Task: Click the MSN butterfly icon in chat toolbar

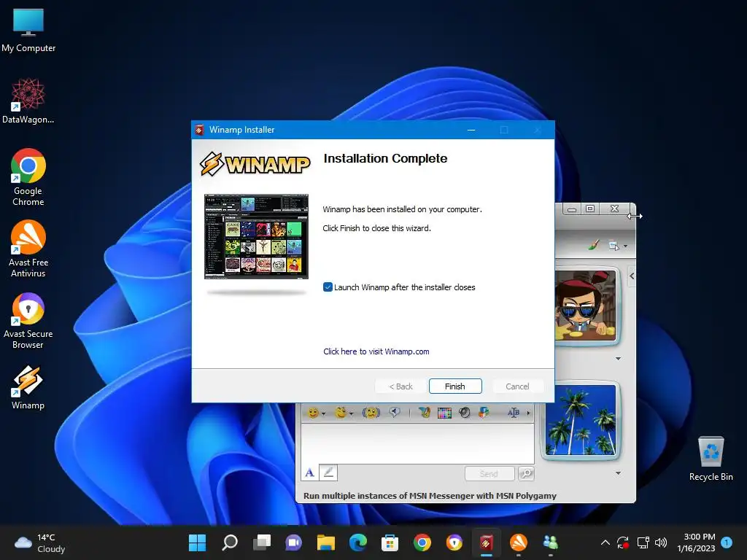Action: (x=425, y=413)
